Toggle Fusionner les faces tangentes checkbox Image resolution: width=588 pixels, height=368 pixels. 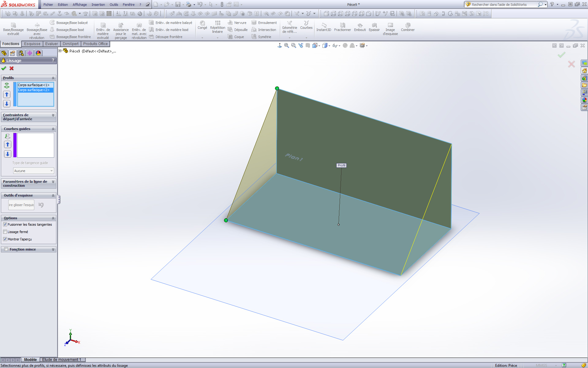click(x=5, y=224)
